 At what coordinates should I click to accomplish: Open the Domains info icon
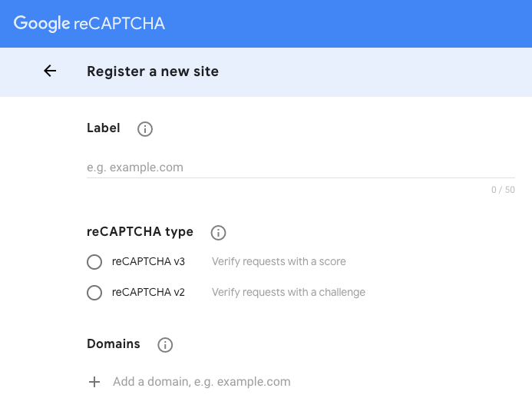(x=165, y=345)
